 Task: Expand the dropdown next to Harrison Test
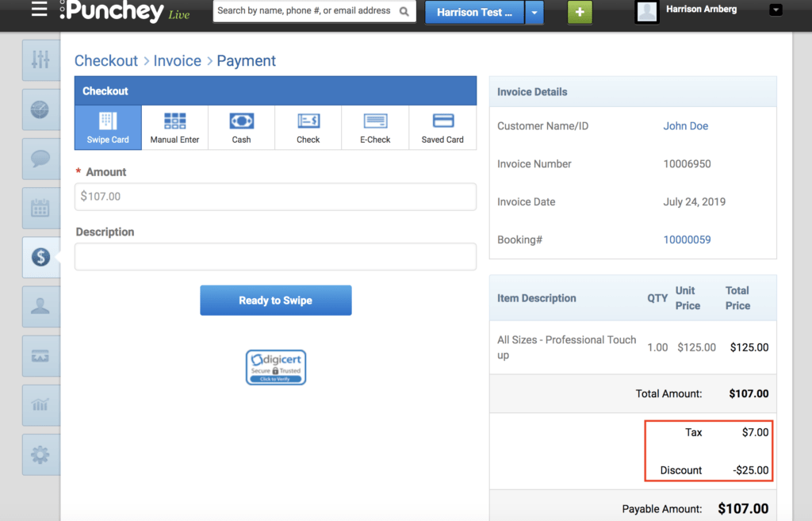coord(533,13)
